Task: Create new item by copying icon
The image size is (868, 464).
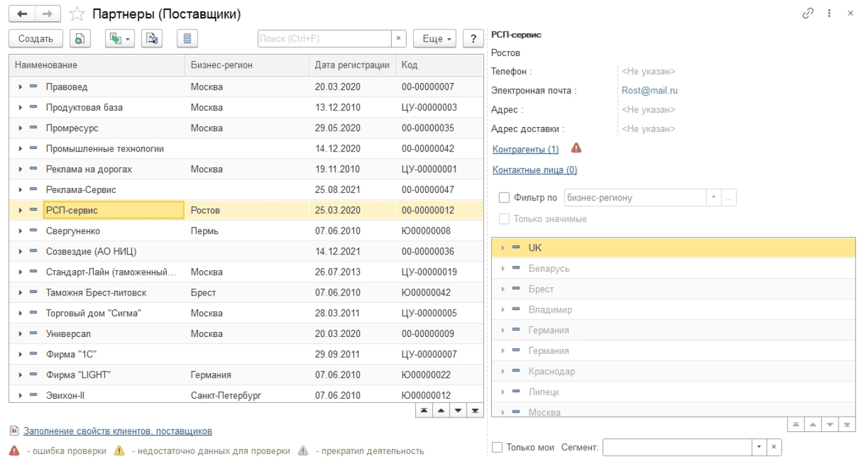Action: 79,38
